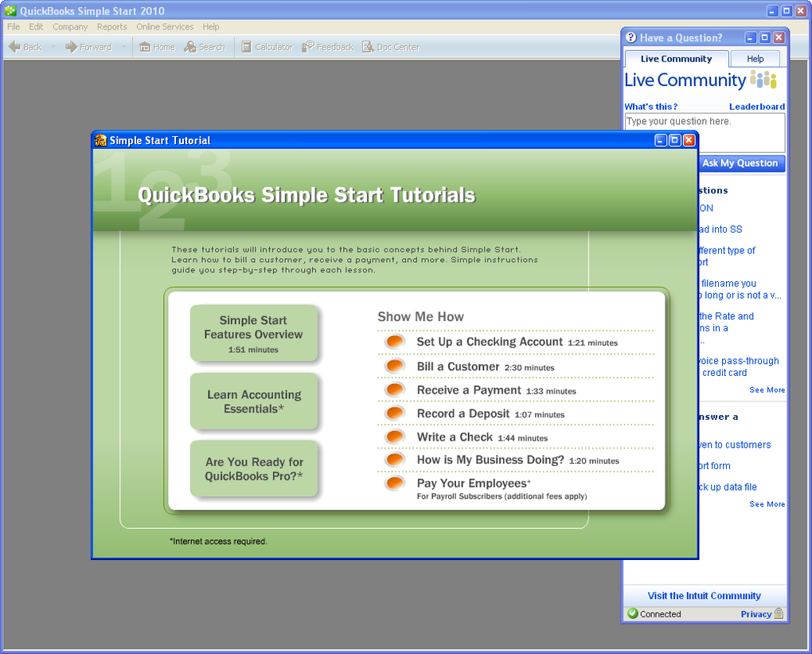The height and width of the screenshot is (654, 812).
Task: Click Learn Accounting Essentials button
Action: (x=254, y=401)
